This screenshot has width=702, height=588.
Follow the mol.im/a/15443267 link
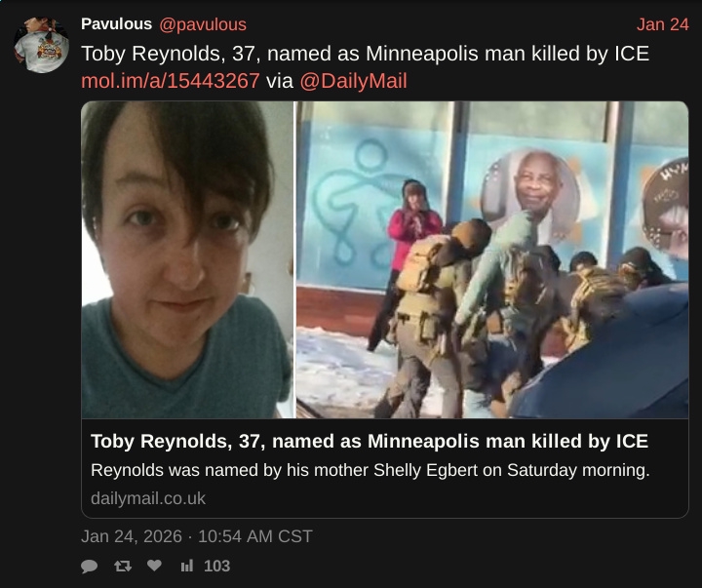170,81
